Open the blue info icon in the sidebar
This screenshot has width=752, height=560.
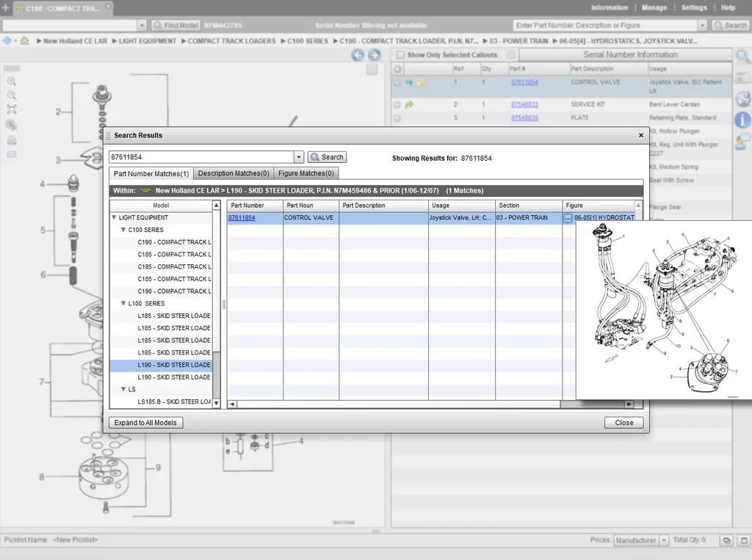pos(743,120)
